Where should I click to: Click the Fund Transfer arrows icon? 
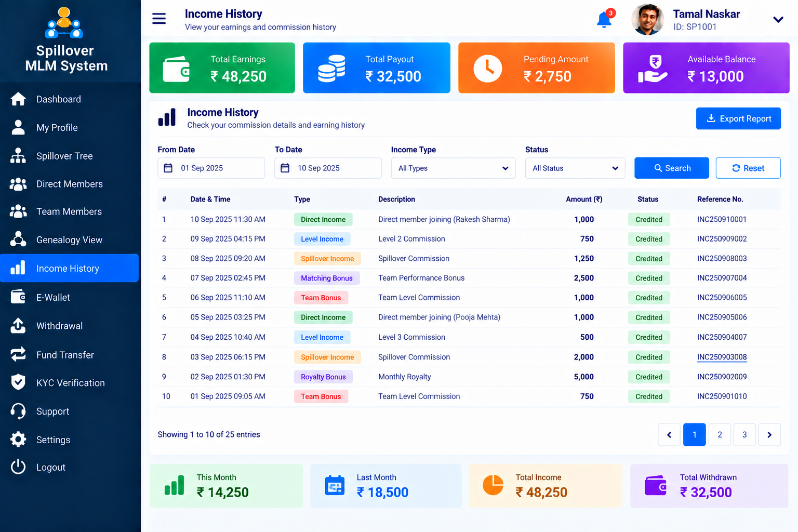[x=18, y=354]
